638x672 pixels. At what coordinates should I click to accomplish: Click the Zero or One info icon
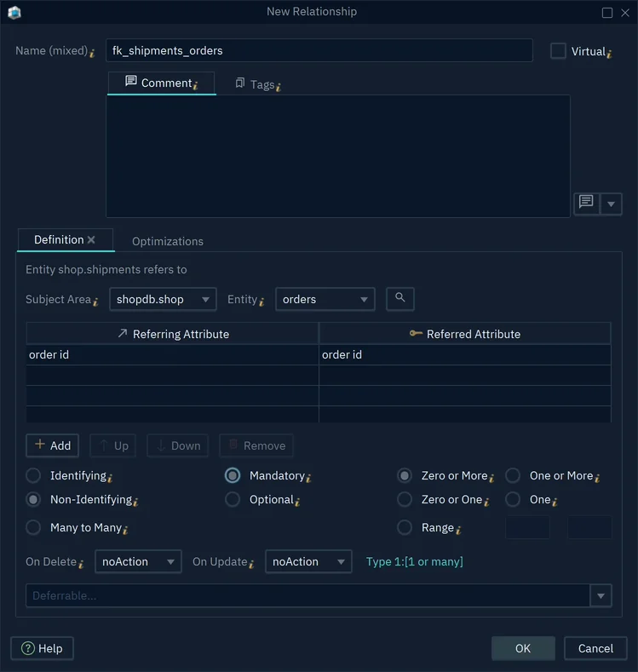click(x=486, y=502)
